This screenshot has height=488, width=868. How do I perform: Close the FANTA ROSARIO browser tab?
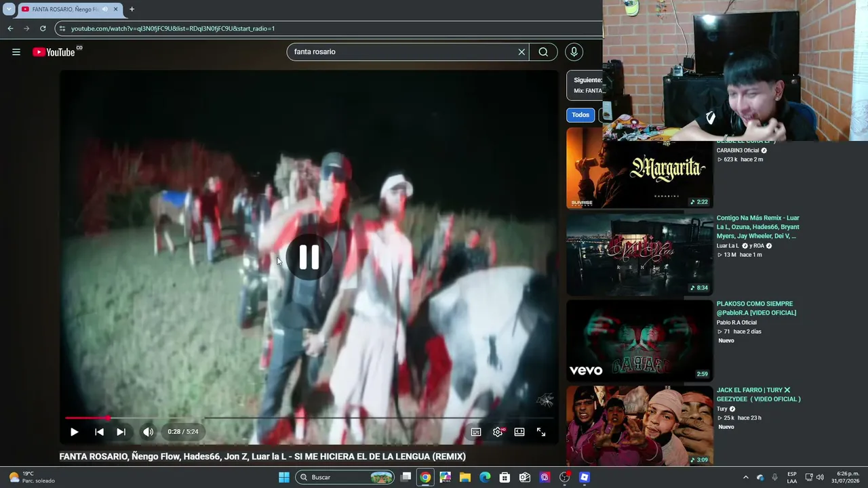[116, 9]
